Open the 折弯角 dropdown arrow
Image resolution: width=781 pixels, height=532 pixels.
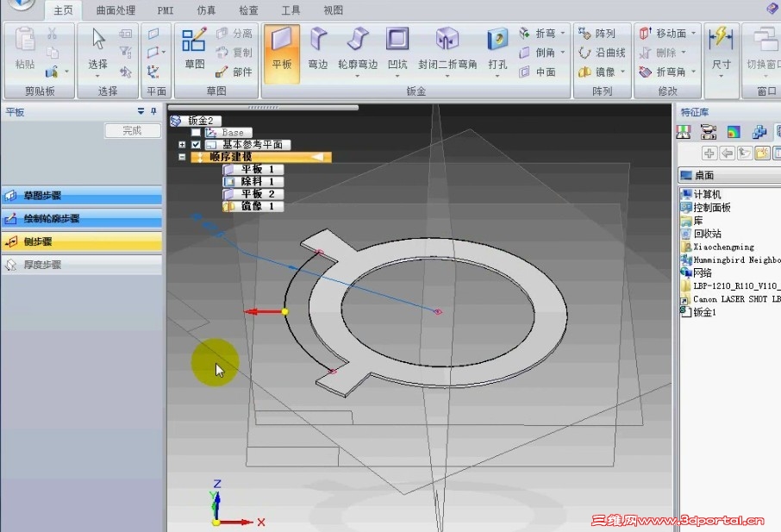693,72
